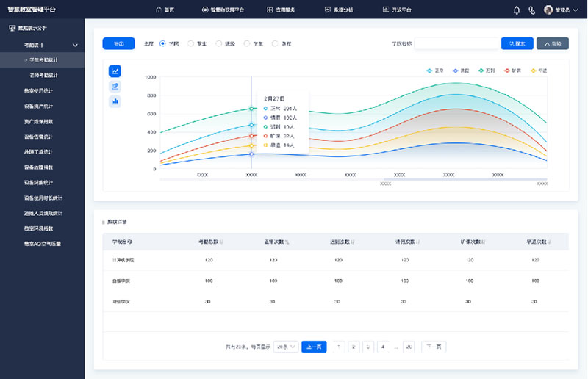
Task: Select the 专业 dimension radio button
Action: pyautogui.click(x=191, y=43)
